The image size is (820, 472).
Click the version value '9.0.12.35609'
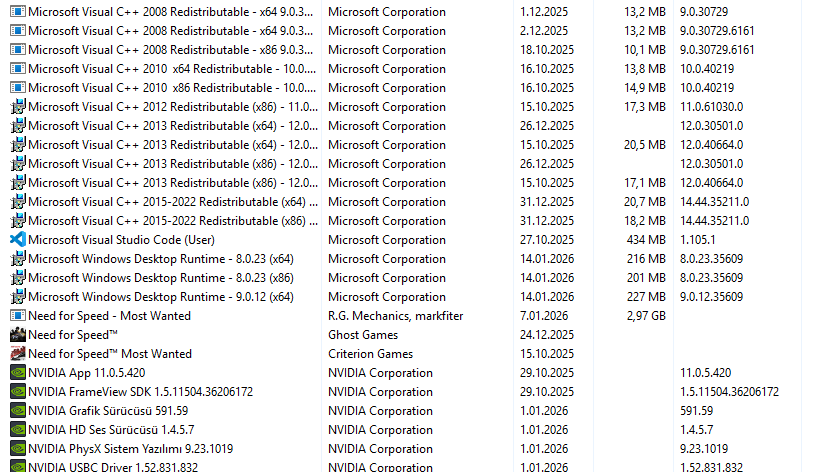pos(712,297)
